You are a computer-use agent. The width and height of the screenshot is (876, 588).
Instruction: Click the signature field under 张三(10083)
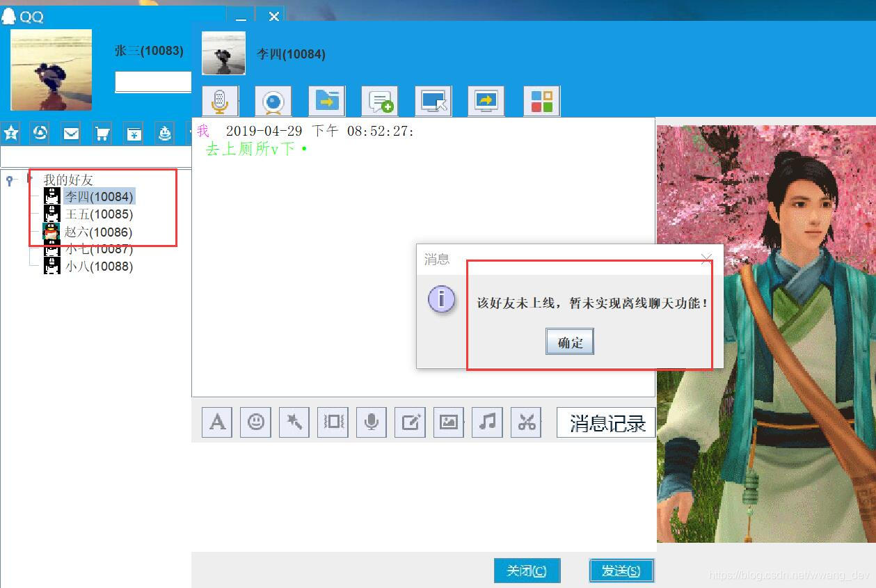coord(153,82)
